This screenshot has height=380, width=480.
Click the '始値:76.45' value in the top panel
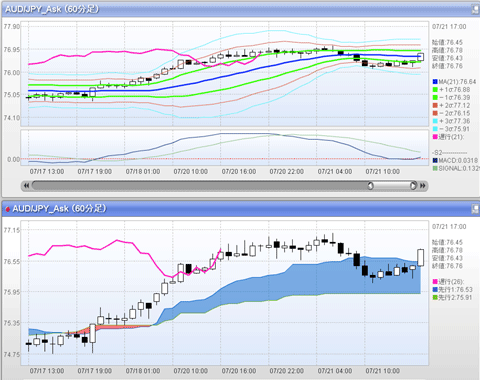pos(447,42)
